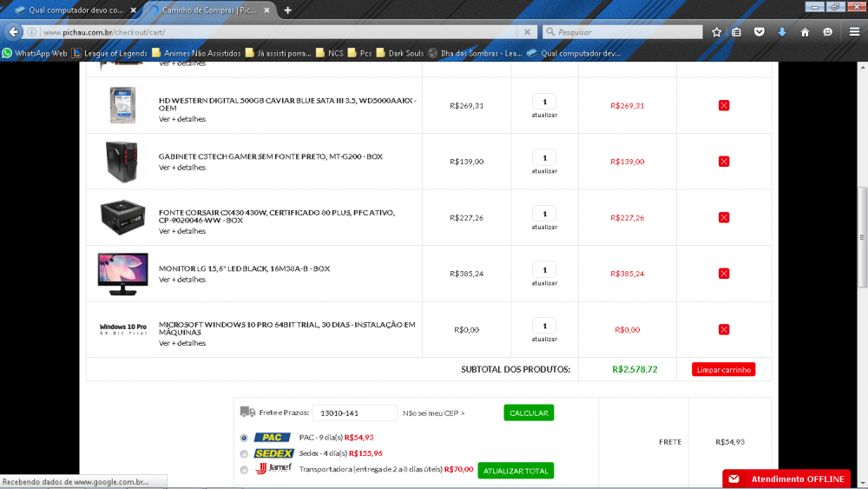This screenshot has width=868, height=489.
Task: Expand the NCS bookmark folder
Action: (329, 53)
